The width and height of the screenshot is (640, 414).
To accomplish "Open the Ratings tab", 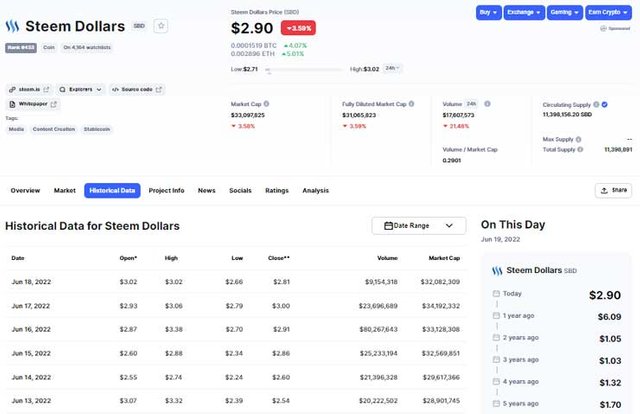I will tap(277, 191).
